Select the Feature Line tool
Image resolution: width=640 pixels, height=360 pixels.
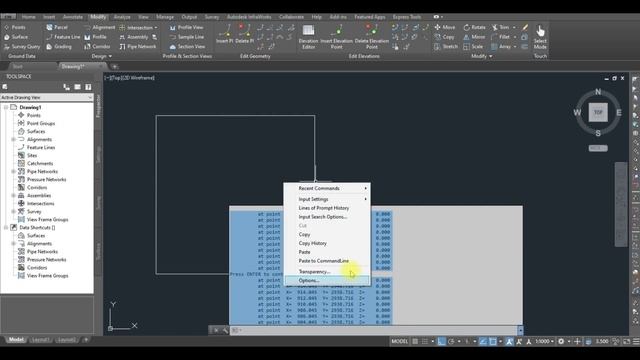[63, 37]
